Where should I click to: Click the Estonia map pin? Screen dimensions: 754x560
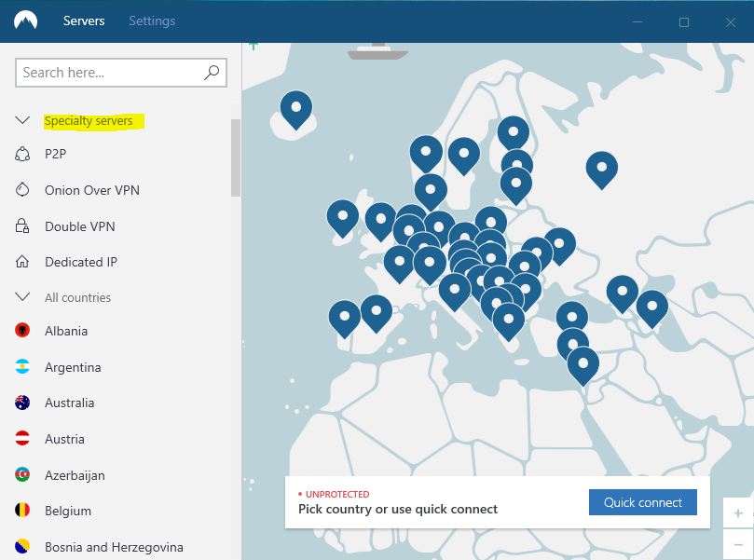[517, 158]
